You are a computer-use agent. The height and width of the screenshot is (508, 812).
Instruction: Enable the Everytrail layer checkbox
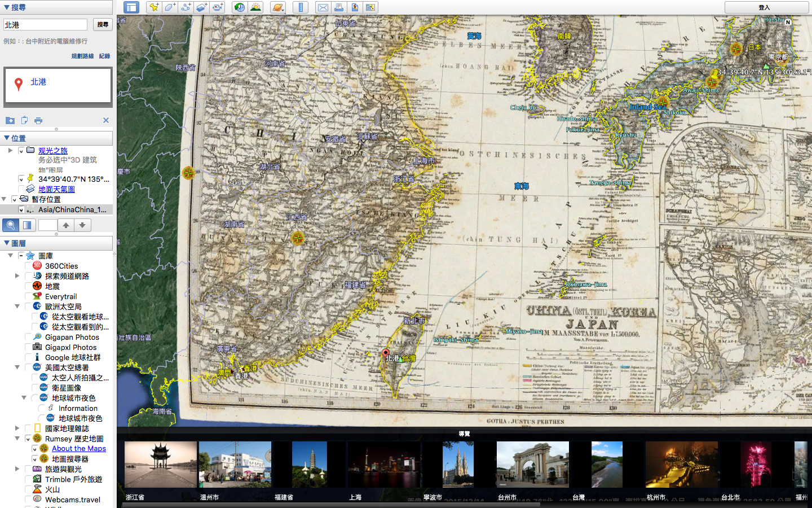[x=28, y=296]
